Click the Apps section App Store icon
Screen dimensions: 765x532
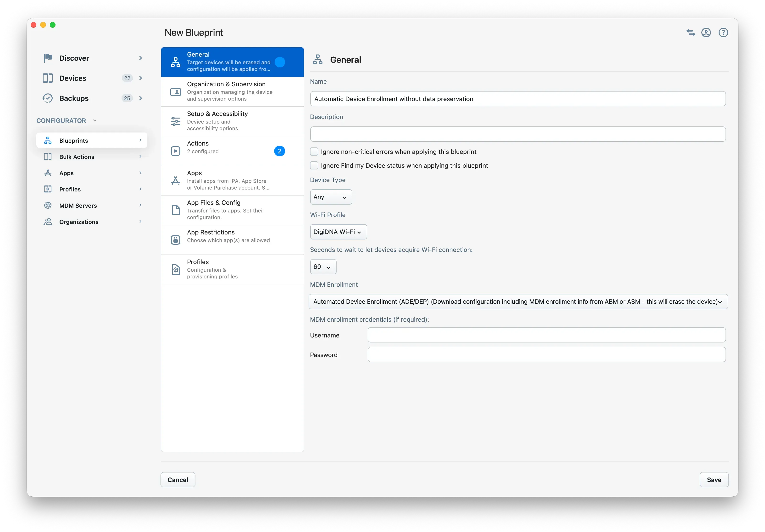tap(176, 180)
